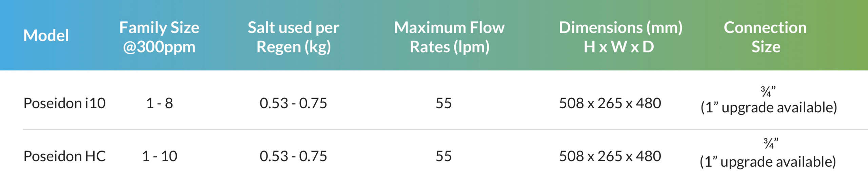Screen dimensions: 868x188
Task: Click the 1 - 10 family size value
Action: pos(159,156)
